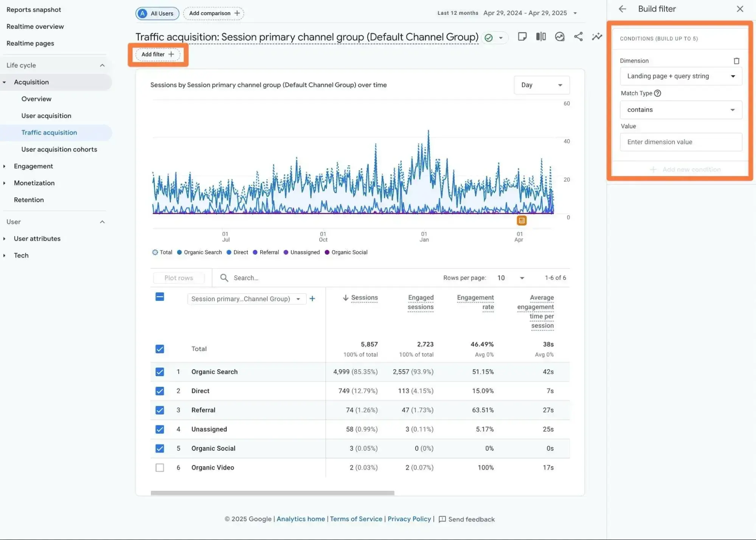Open the contains Match Type dropdown
This screenshot has height=540, width=756.
[x=680, y=110]
